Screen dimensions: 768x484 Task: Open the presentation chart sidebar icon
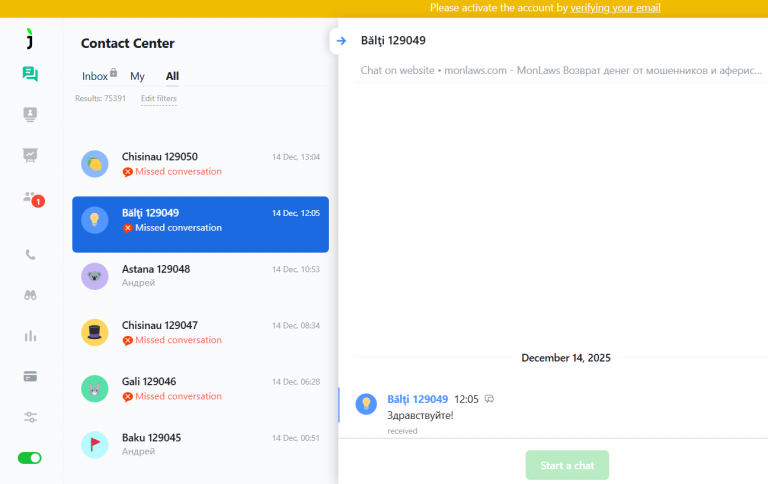tap(30, 155)
